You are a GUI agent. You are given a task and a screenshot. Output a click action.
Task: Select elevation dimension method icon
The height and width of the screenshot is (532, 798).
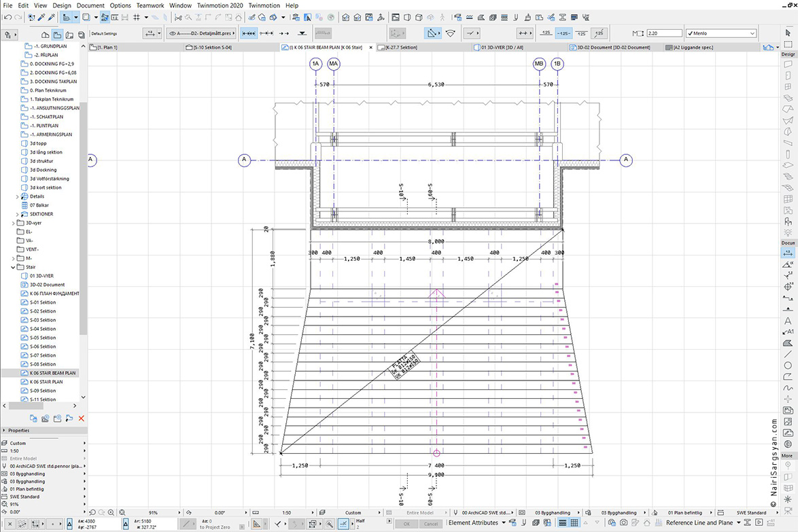[x=302, y=33]
